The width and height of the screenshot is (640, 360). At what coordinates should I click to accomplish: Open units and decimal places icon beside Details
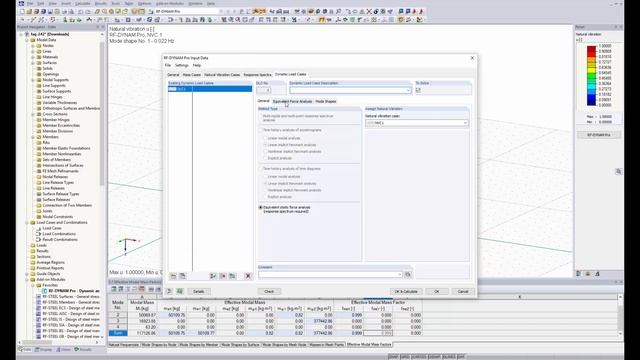pyautogui.click(x=180, y=291)
